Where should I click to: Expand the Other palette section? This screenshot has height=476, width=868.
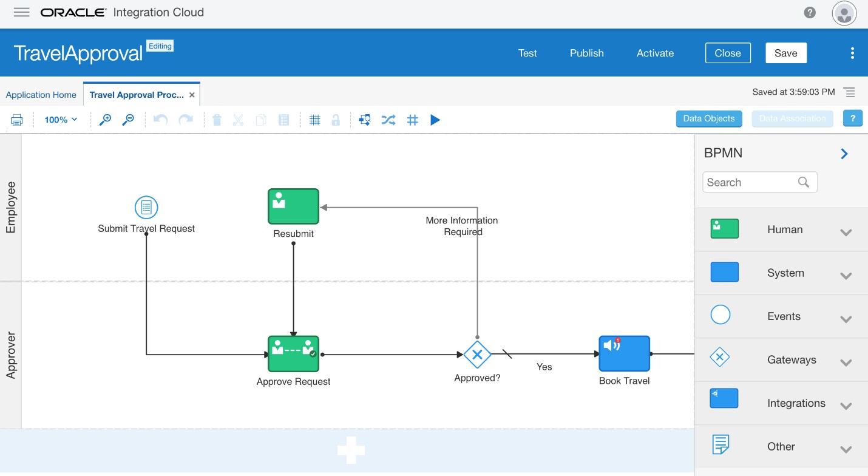(846, 449)
